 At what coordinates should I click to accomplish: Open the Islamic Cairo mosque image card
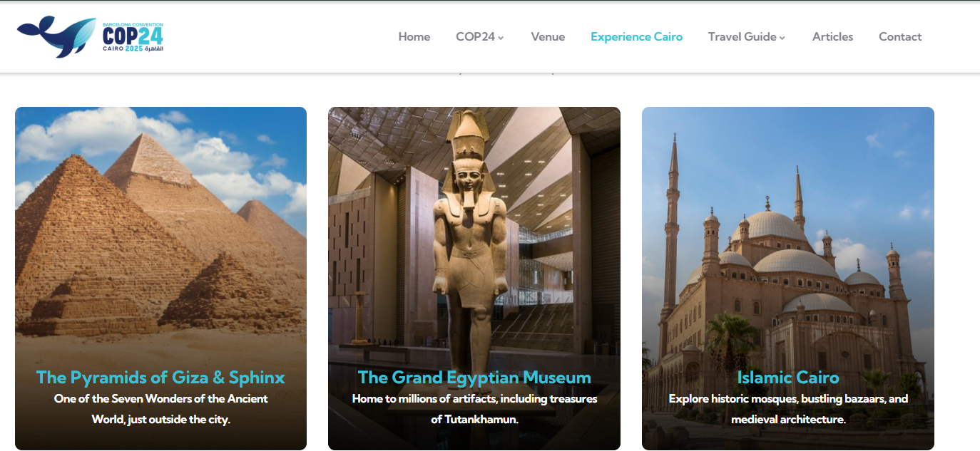click(x=788, y=279)
